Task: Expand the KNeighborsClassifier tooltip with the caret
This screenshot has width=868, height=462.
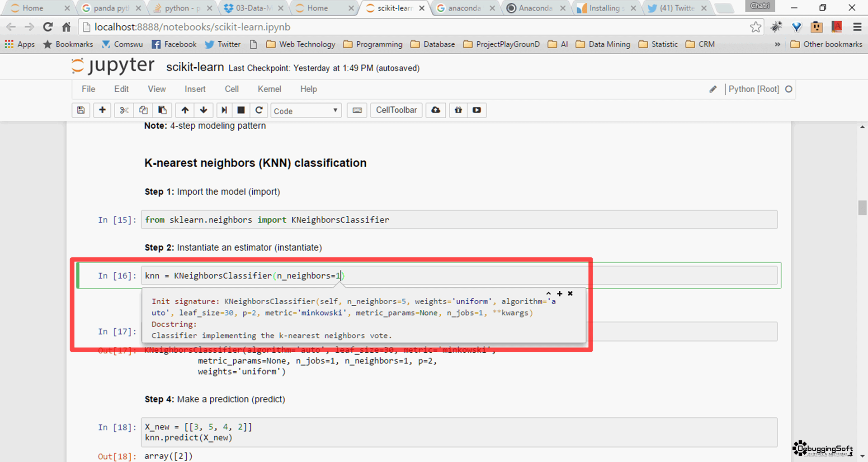Action: click(549, 293)
